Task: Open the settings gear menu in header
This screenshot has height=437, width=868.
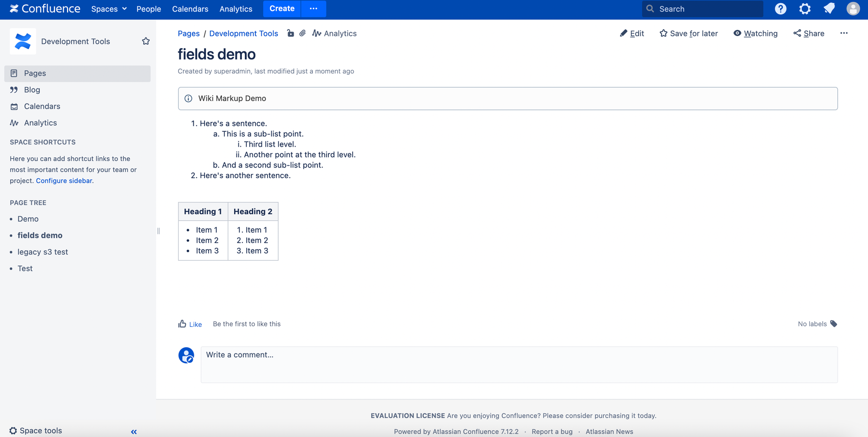Action: point(805,9)
